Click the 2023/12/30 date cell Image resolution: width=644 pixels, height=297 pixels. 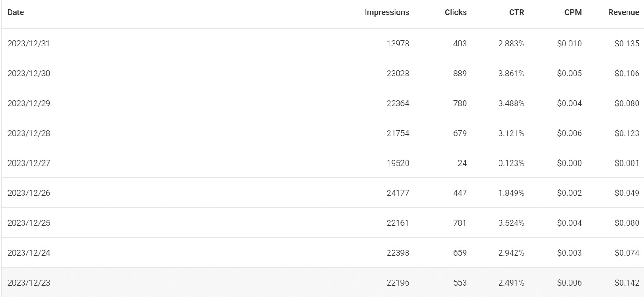click(x=29, y=74)
